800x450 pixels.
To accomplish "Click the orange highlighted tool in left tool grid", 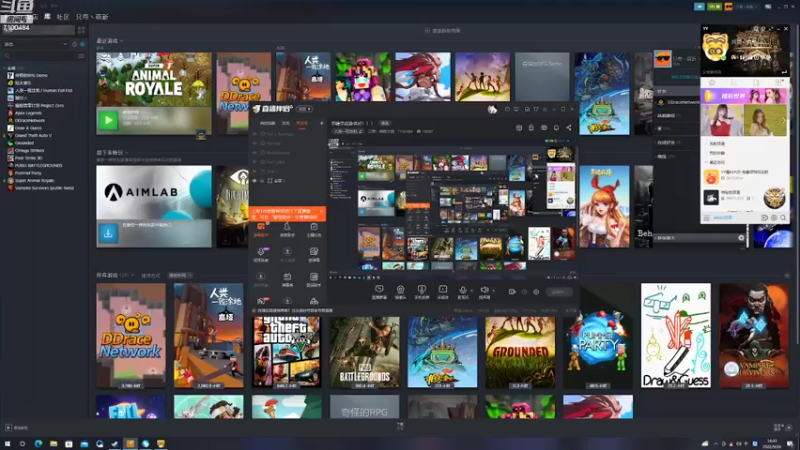I will [x=261, y=229].
